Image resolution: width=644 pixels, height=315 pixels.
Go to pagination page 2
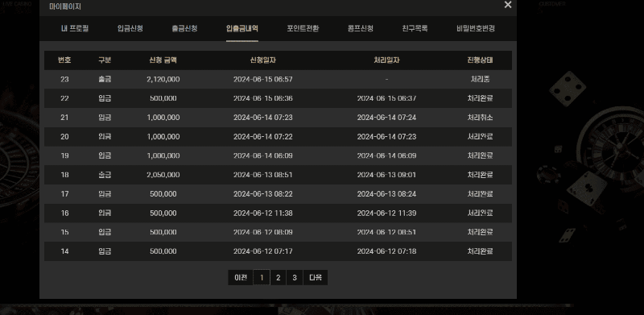point(278,278)
